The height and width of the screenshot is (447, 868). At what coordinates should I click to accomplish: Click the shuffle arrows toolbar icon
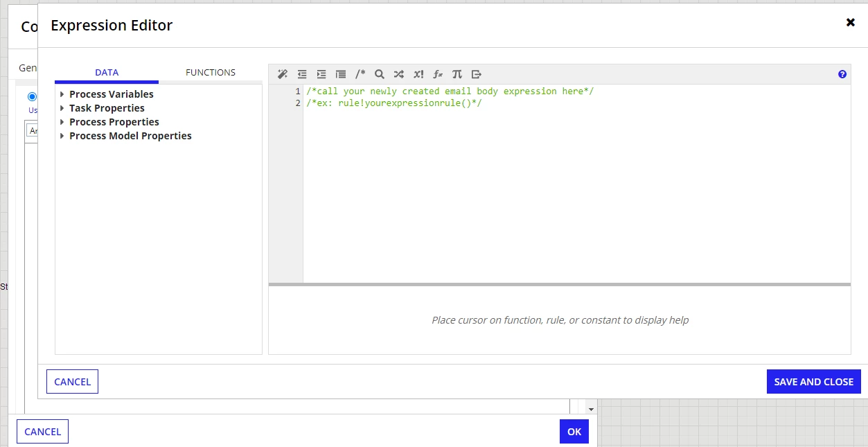pyautogui.click(x=399, y=74)
